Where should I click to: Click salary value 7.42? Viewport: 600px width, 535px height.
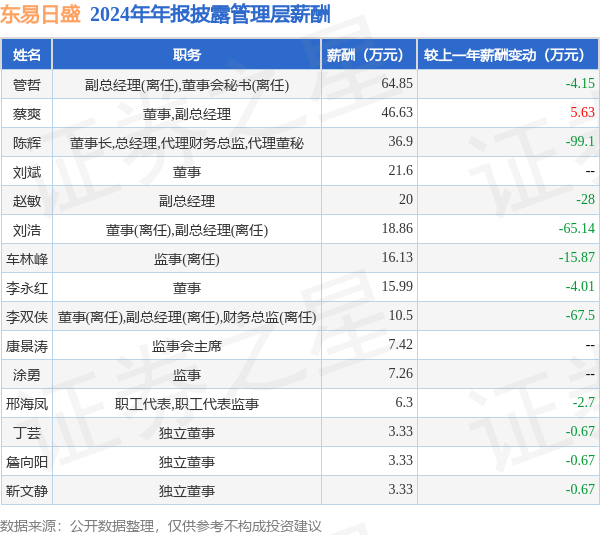(x=401, y=344)
